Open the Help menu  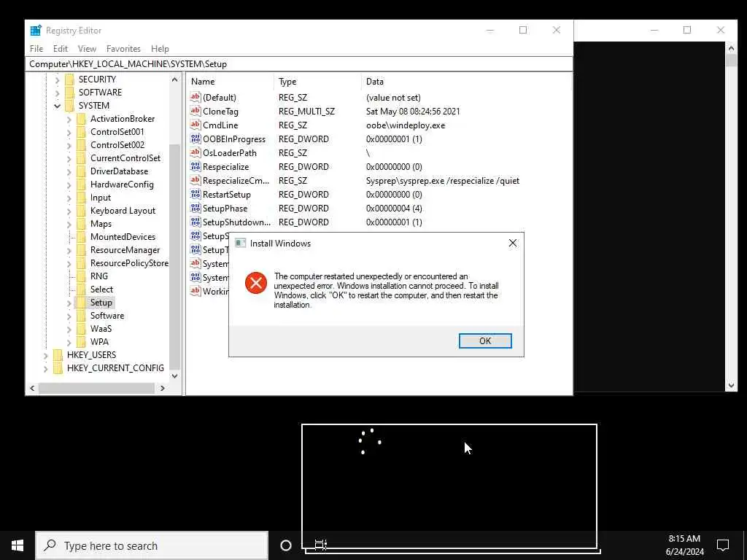(160, 49)
